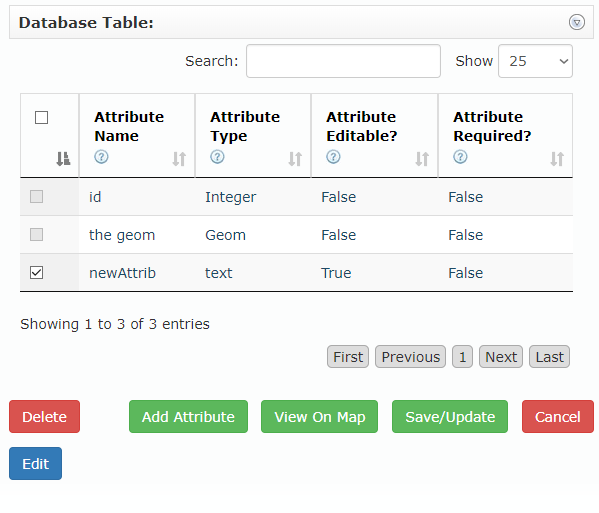599x513 pixels.
Task: Focus the Search input field
Action: 343,61
